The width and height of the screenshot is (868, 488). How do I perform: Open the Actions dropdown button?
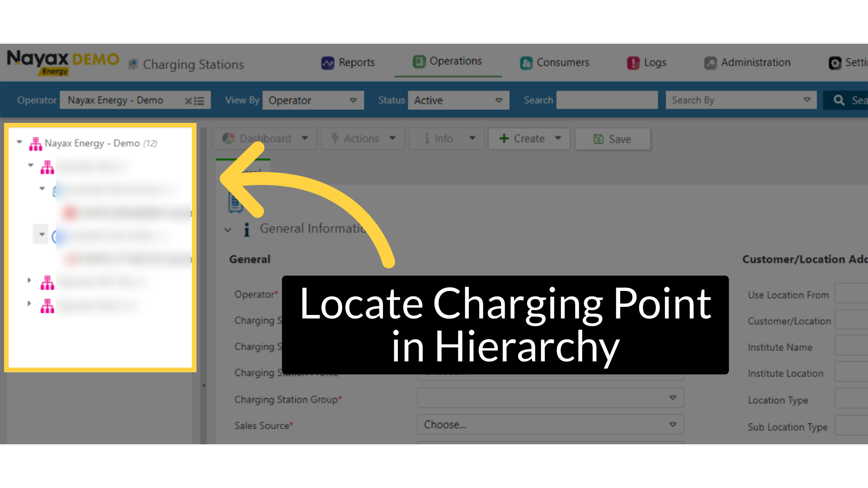[x=363, y=139]
